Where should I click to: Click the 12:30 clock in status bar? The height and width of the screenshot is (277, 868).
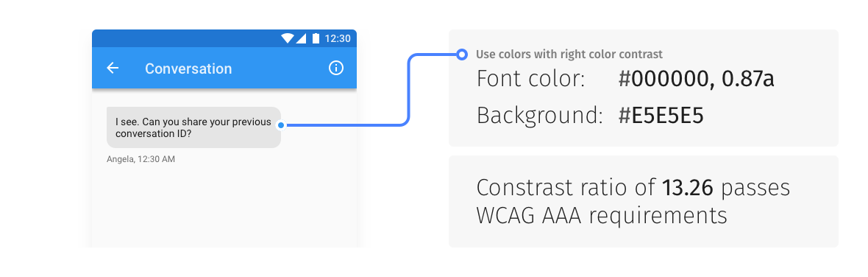(x=337, y=38)
